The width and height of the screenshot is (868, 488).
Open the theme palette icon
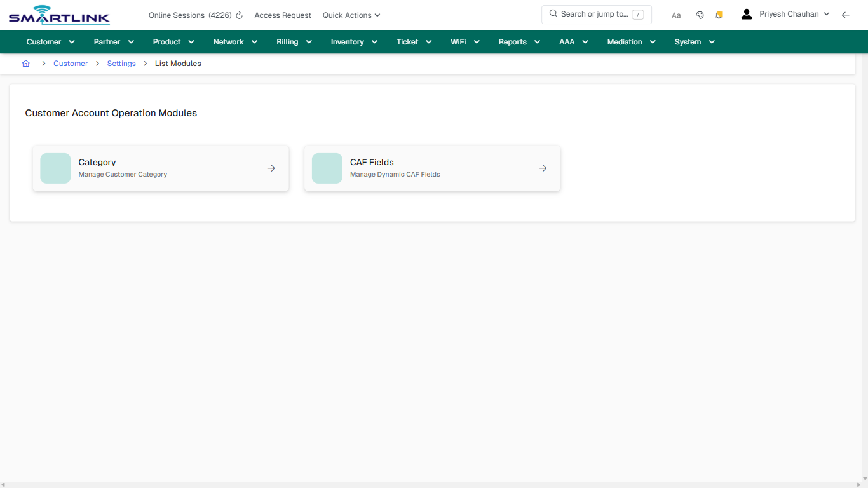[700, 14]
